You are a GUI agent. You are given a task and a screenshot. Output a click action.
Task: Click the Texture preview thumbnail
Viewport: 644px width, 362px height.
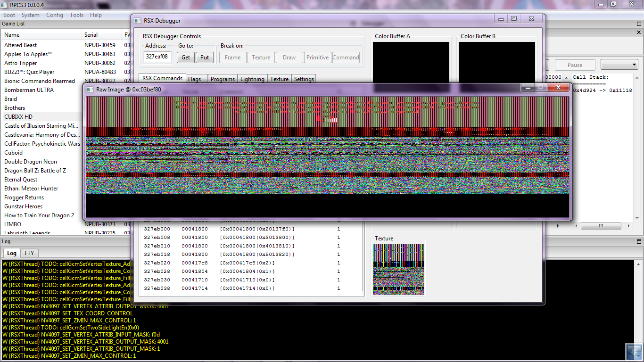click(x=398, y=270)
